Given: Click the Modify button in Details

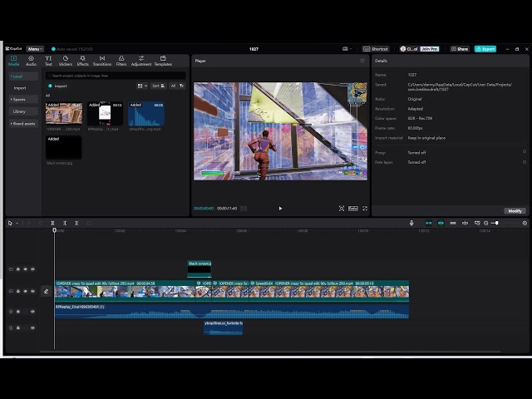Looking at the screenshot, I should (515, 211).
